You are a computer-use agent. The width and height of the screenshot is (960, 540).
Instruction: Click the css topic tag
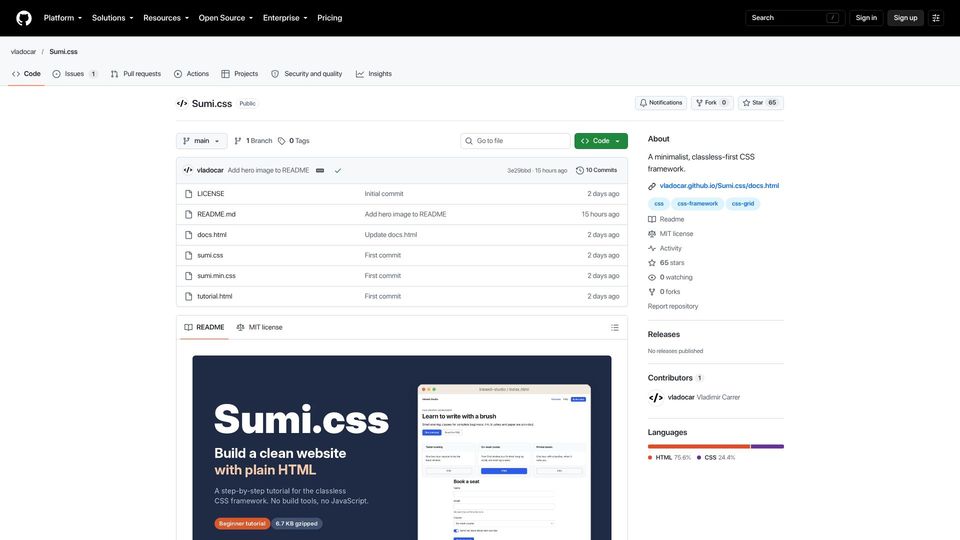659,204
